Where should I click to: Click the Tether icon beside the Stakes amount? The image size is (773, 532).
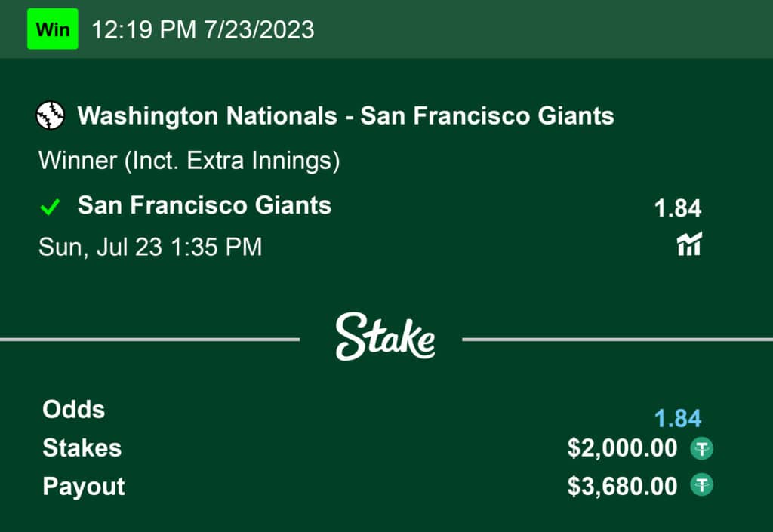(x=702, y=449)
